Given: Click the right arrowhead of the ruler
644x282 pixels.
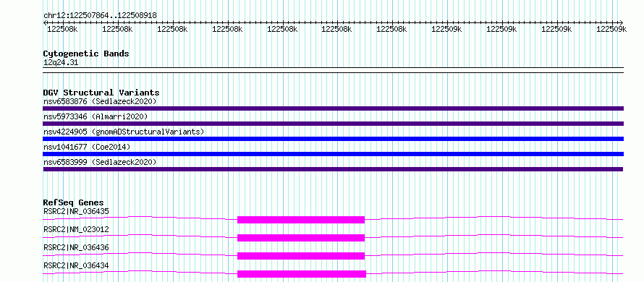Looking at the screenshot, I should (621, 22).
